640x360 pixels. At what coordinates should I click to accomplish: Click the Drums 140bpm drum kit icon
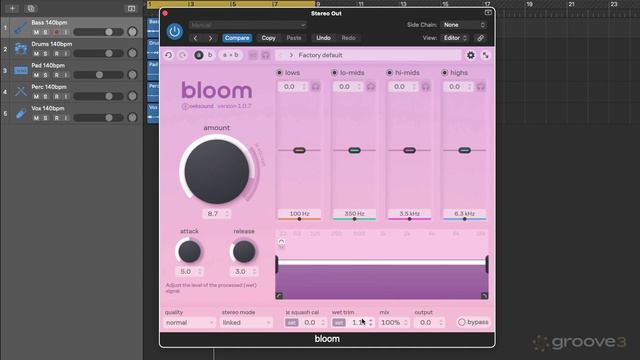[20, 49]
